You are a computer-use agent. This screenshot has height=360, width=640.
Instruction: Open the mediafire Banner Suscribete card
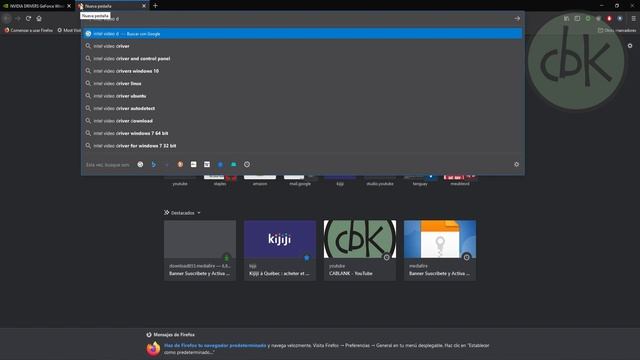tap(440, 251)
